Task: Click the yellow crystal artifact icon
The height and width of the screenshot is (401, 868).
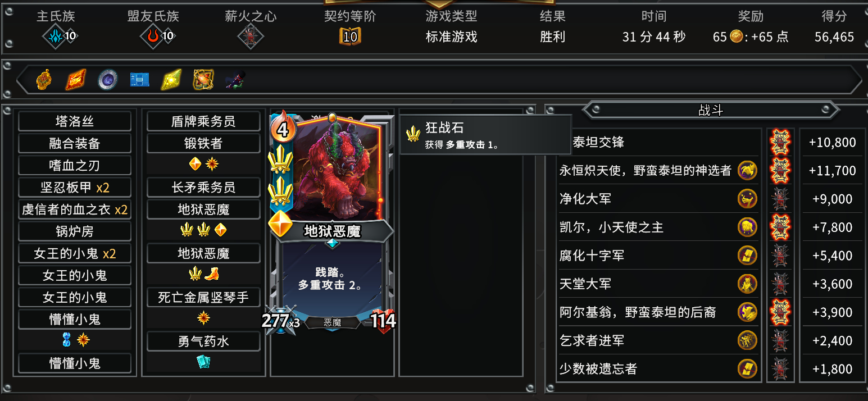Action: pyautogui.click(x=171, y=80)
